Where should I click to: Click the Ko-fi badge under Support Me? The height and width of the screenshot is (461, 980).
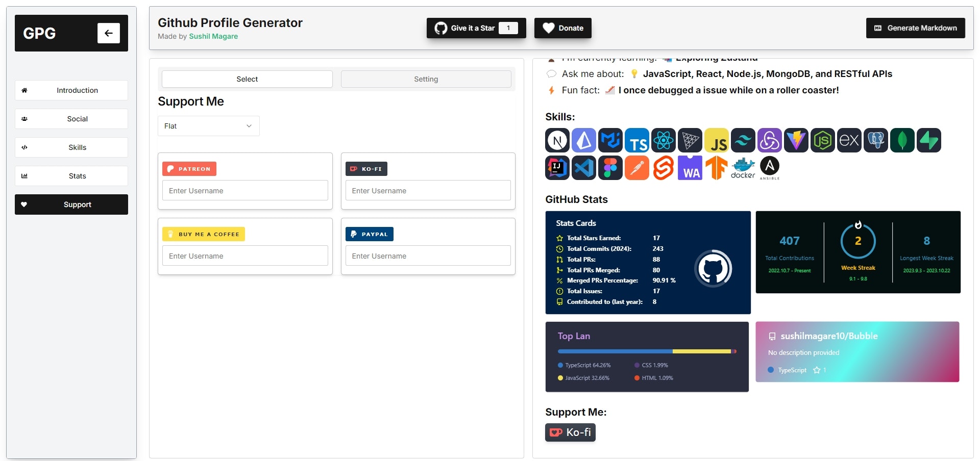pos(570,432)
